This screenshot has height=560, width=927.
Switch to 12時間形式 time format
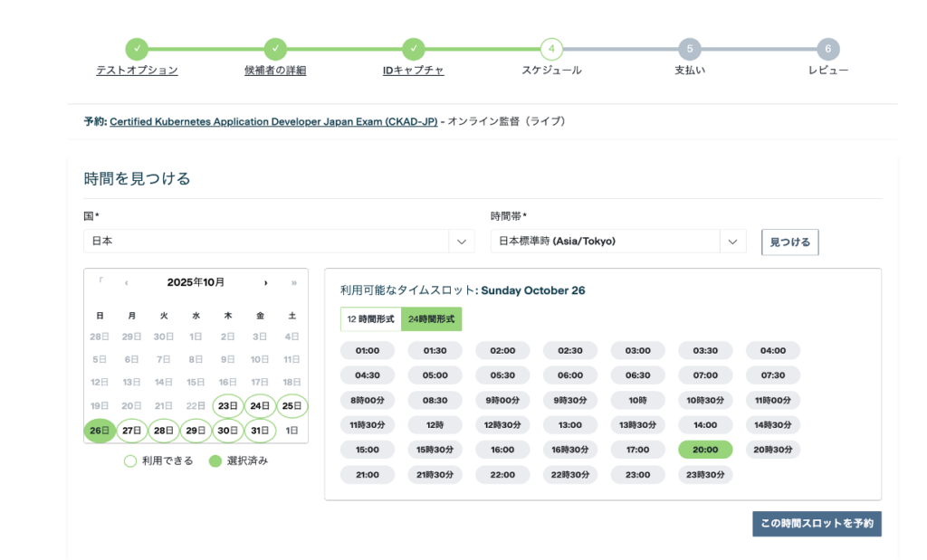[370, 319]
